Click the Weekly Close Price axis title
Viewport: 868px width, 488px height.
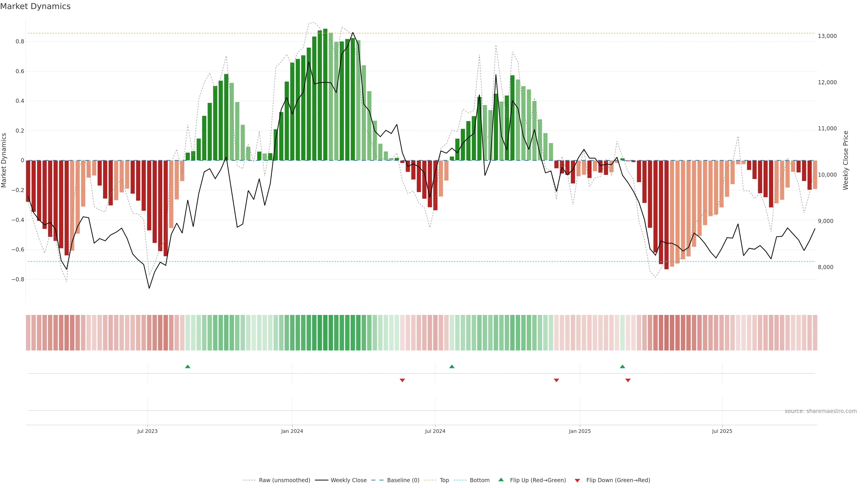click(x=845, y=160)
